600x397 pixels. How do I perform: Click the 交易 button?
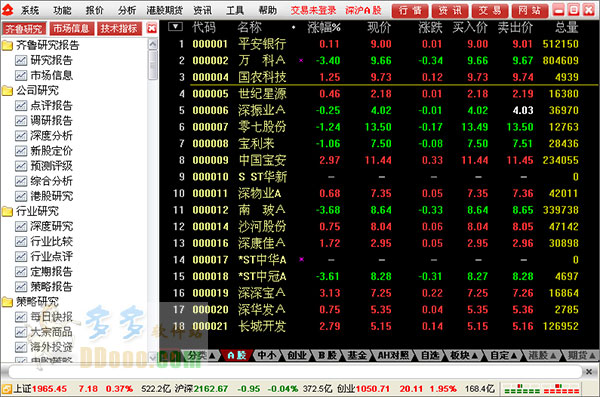[x=490, y=11]
